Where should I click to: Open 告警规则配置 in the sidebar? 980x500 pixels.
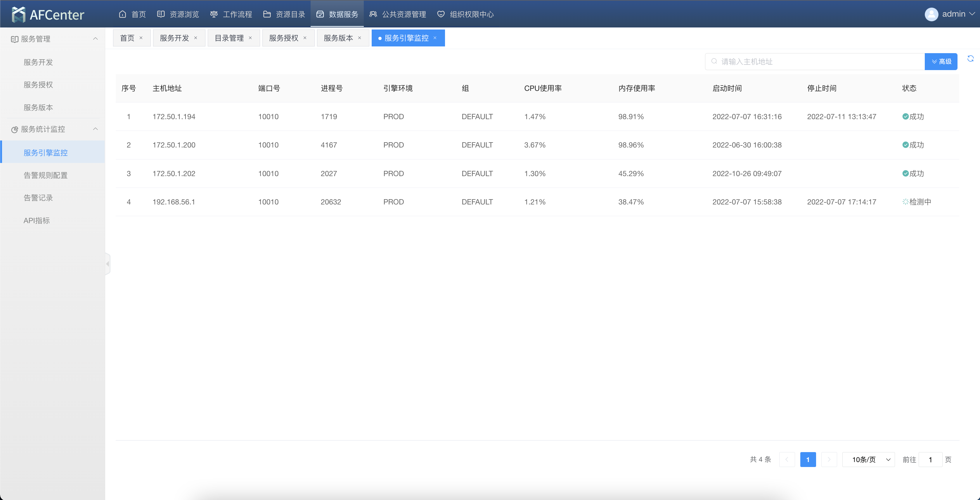coord(46,175)
